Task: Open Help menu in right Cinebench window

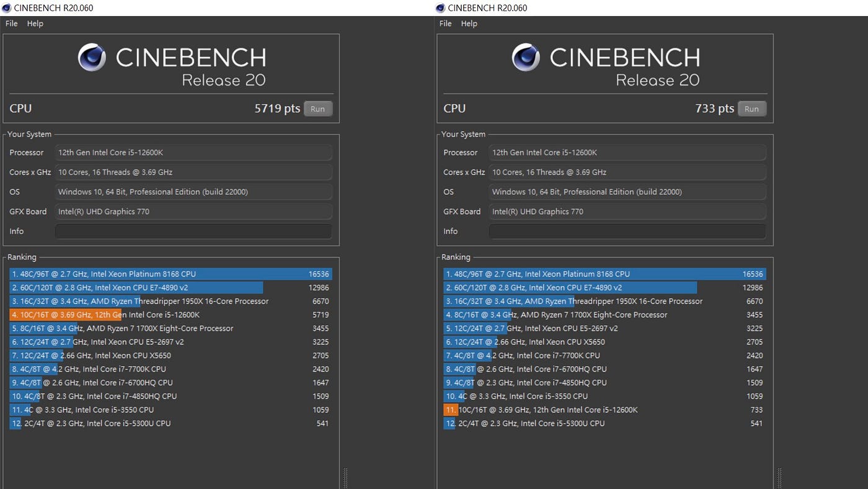Action: pyautogui.click(x=469, y=24)
